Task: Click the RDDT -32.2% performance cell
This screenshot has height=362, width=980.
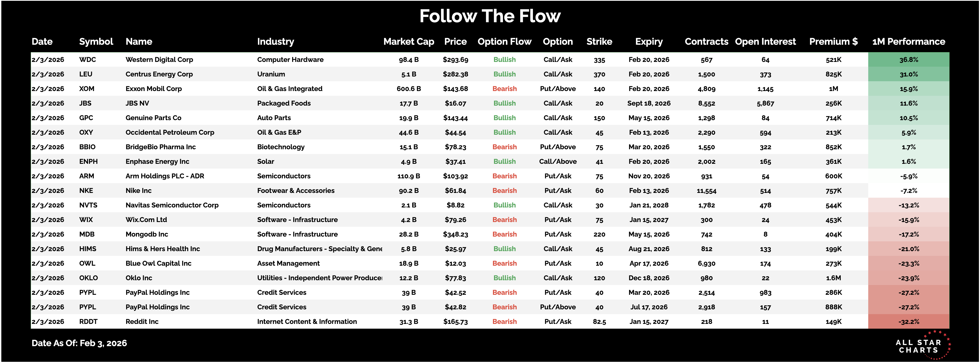Action: [x=908, y=322]
